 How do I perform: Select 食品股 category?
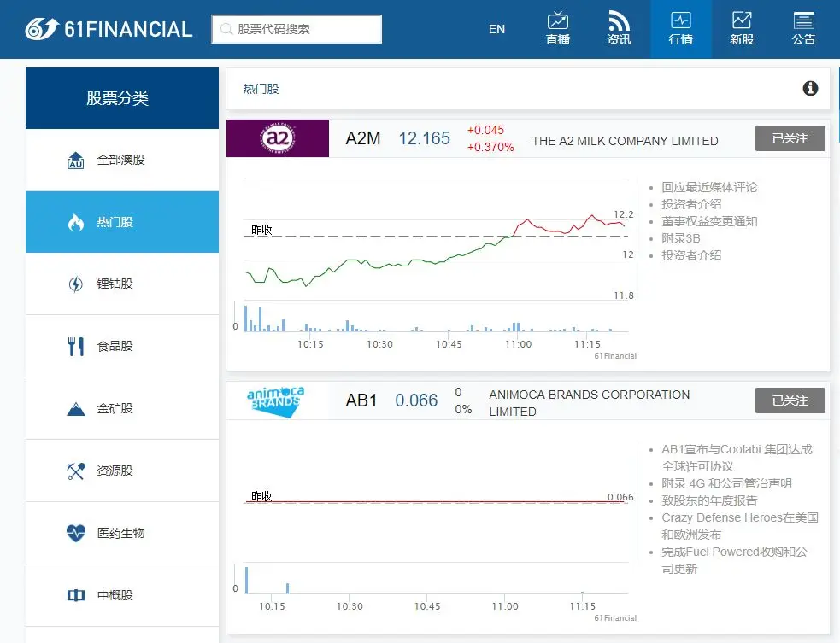122,346
